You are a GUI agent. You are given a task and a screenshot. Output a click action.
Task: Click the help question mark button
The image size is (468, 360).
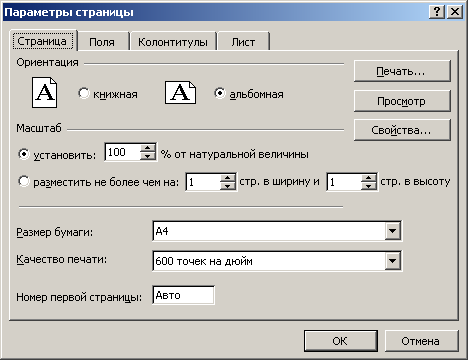coord(437,12)
